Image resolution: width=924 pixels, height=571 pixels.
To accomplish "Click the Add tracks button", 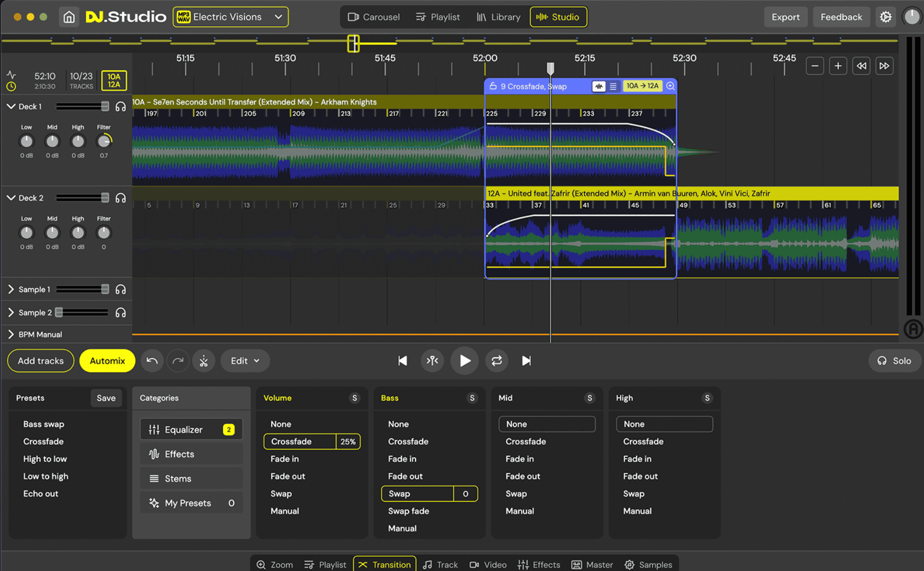I will pos(41,360).
